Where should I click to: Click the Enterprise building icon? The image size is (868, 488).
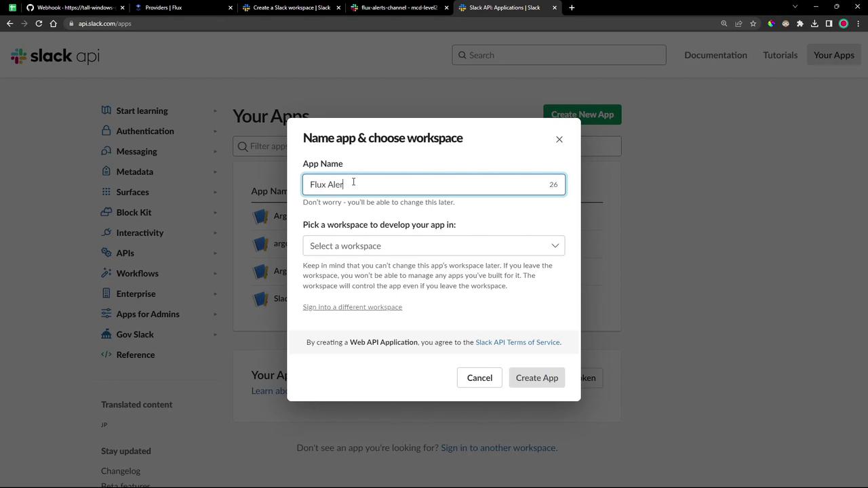pyautogui.click(x=106, y=293)
